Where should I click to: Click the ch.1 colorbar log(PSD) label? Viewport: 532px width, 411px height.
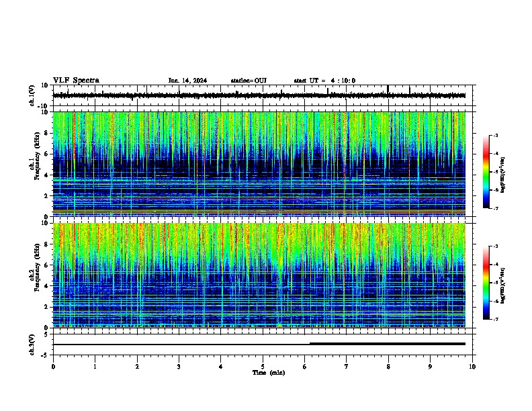502,175
